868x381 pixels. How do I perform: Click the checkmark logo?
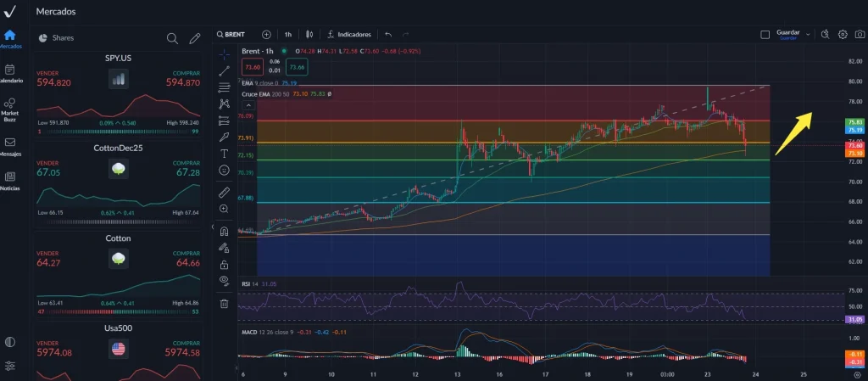9,11
